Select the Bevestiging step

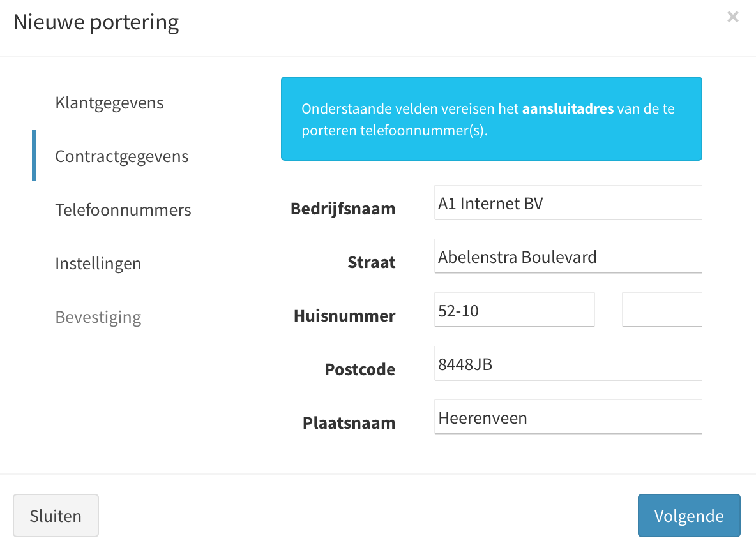tap(98, 316)
